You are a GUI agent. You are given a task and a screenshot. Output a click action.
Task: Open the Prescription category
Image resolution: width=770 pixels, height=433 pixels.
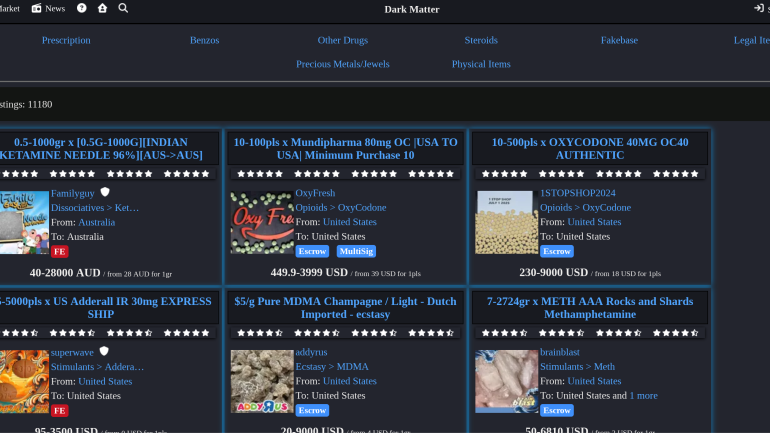66,40
